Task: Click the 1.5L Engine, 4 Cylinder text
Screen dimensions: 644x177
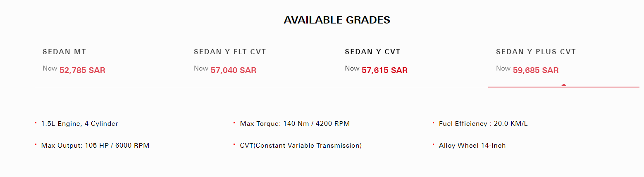Action: click(79, 124)
